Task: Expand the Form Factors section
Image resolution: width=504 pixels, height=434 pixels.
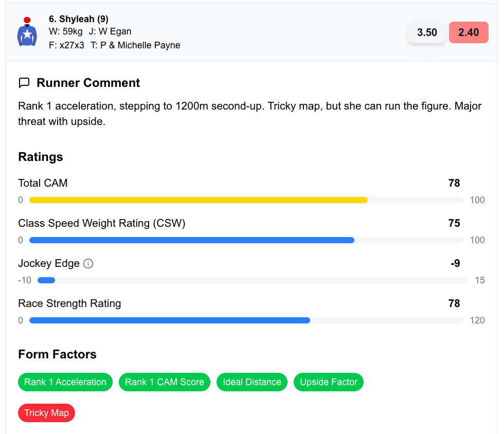Action: tap(57, 354)
